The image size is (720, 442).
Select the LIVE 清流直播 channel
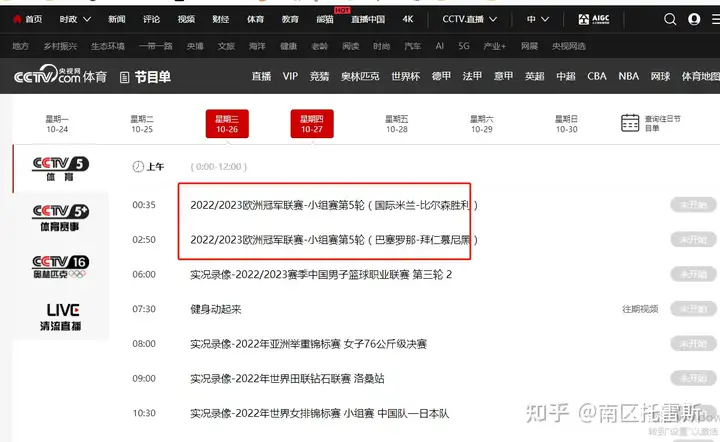[x=61, y=317]
